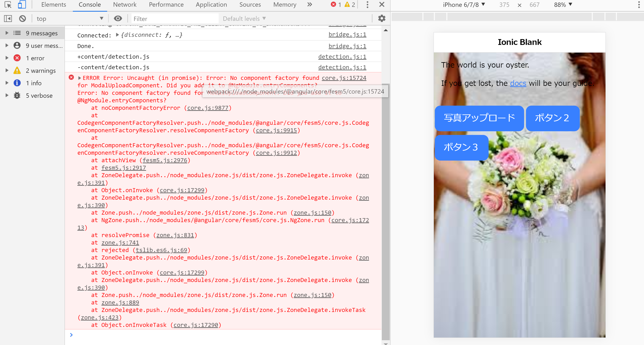The width and height of the screenshot is (644, 345).
Task: Open the top JavaScript context dropdown
Action: 70,19
